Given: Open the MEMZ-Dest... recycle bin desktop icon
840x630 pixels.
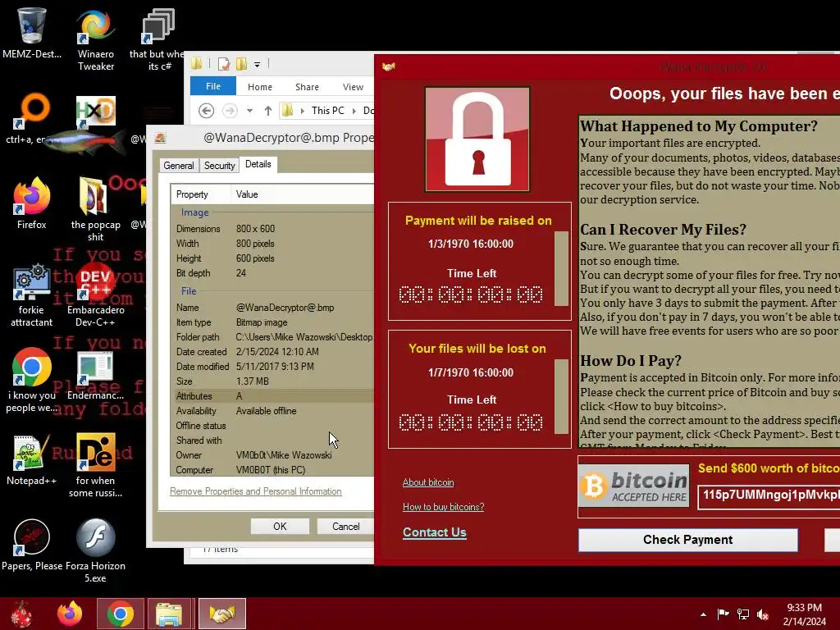Looking at the screenshot, I should (31, 32).
